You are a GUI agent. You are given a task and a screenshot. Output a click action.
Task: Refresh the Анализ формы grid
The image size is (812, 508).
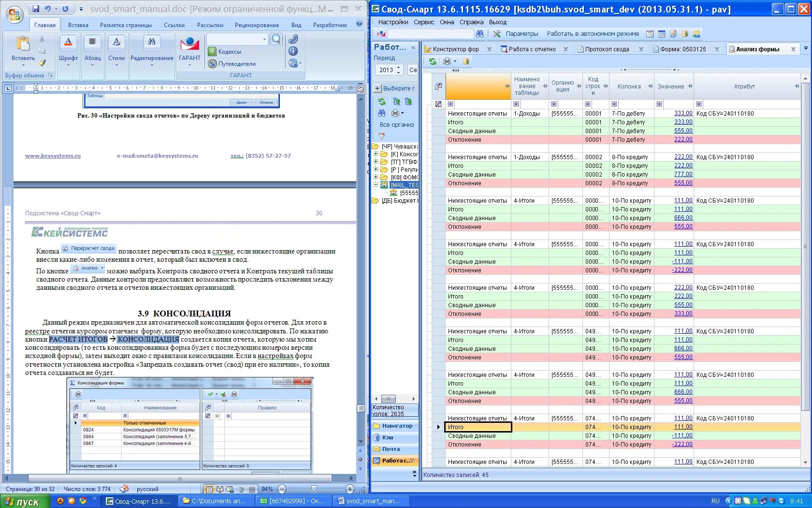433,61
